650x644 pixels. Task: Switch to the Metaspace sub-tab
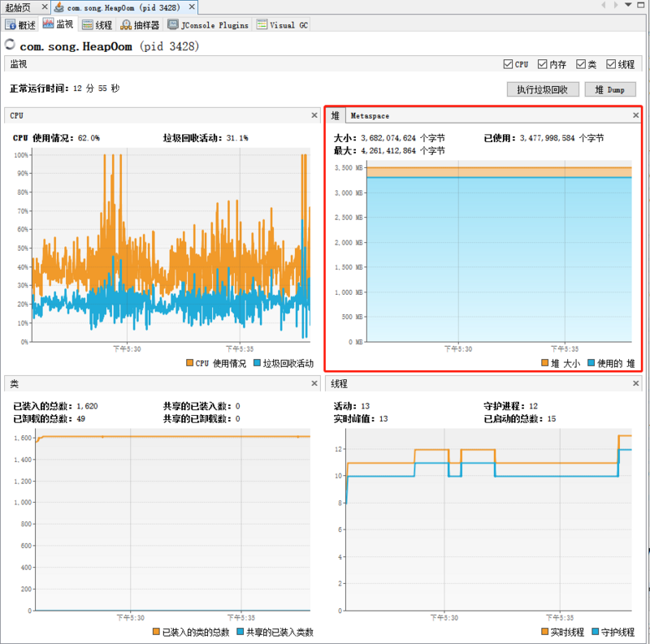(x=370, y=116)
